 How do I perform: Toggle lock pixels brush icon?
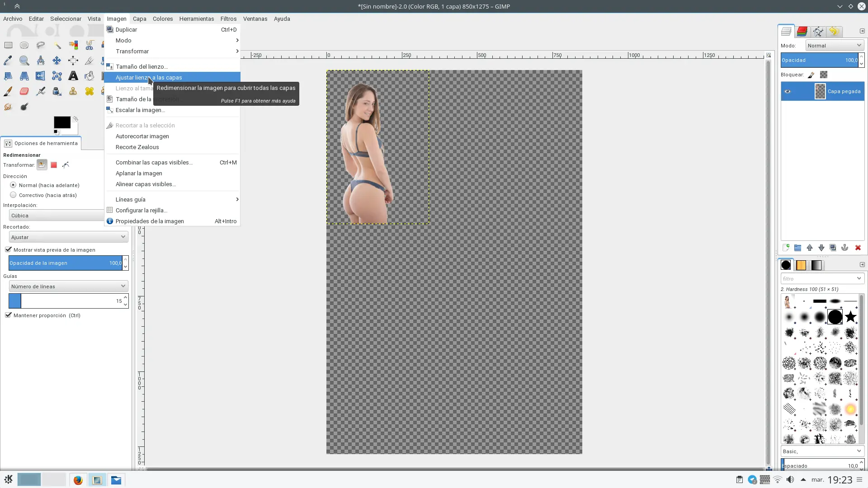pos(811,75)
